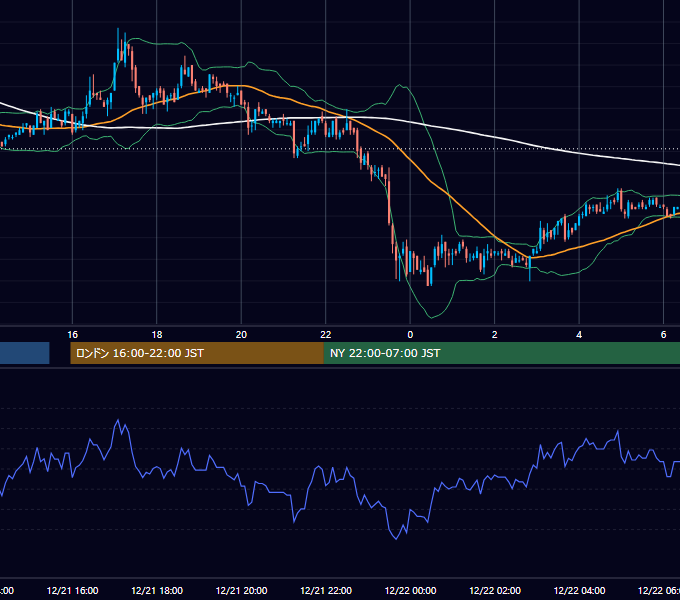Image resolution: width=680 pixels, height=600 pixels.
Task: Select the blue session bar before London
Action: click(25, 353)
